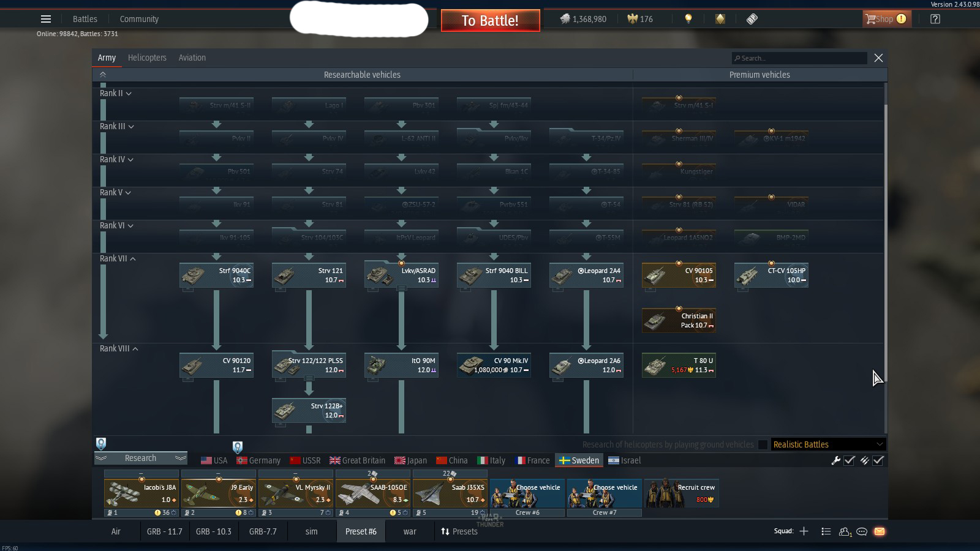Toggle the auto-repair wrench checkbox

tap(849, 460)
